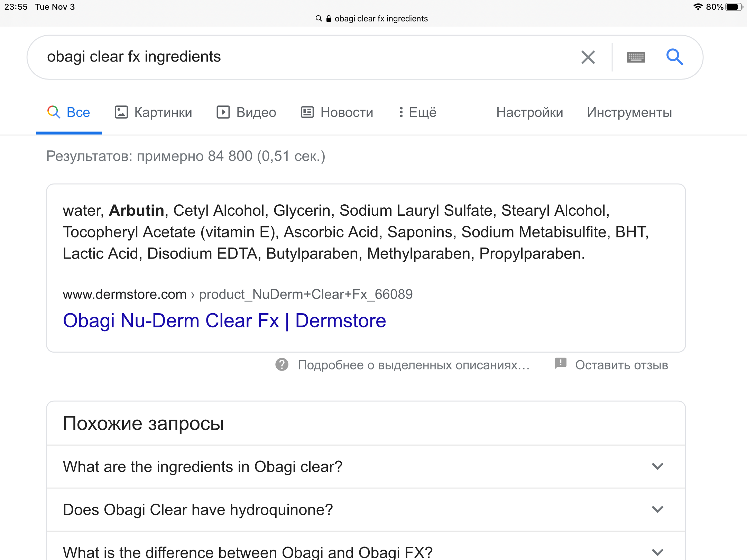Screen dimensions: 747x560
Task: Open the on-screen keyboard icon
Action: coord(636,57)
